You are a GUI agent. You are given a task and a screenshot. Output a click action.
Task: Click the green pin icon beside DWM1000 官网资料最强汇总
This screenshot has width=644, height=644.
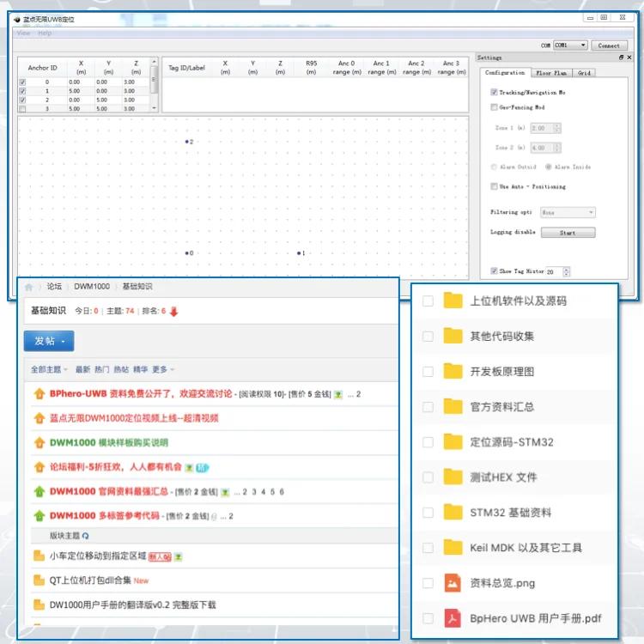pos(39,492)
